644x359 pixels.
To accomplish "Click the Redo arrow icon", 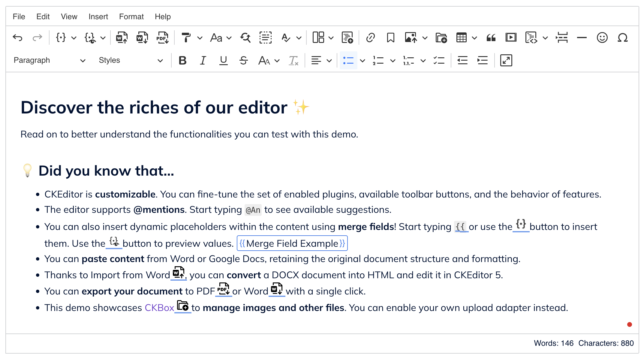I will [37, 38].
